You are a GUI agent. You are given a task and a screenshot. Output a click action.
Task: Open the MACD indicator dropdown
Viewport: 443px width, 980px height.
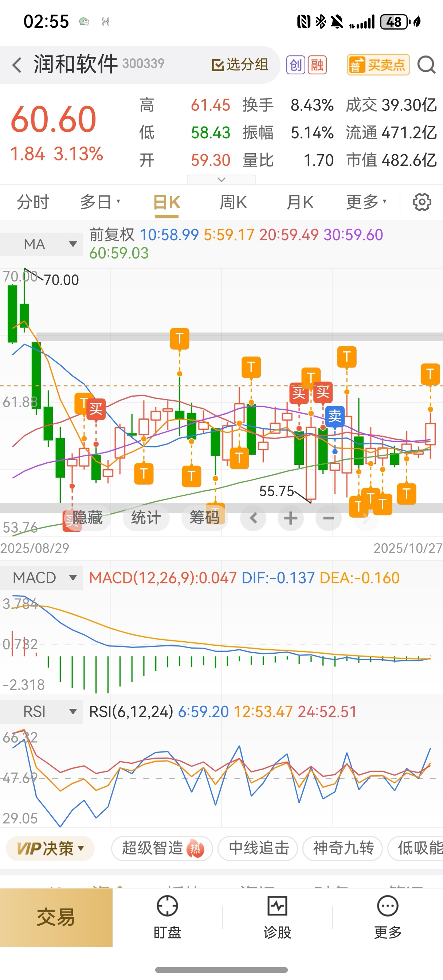[x=42, y=578]
